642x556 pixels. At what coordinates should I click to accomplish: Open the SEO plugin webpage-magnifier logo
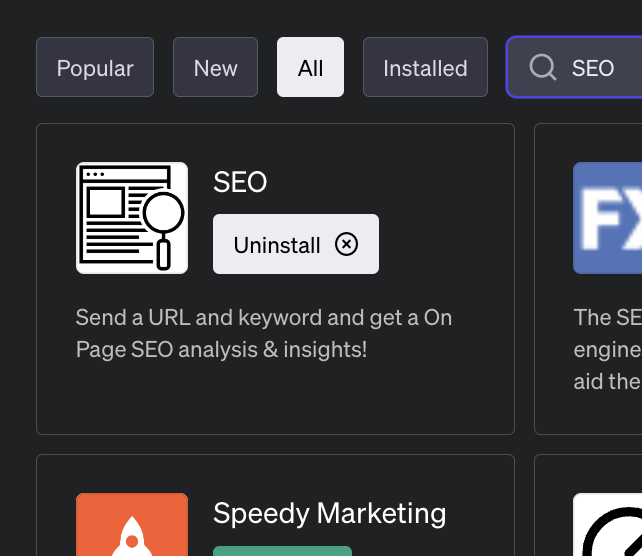coord(132,218)
